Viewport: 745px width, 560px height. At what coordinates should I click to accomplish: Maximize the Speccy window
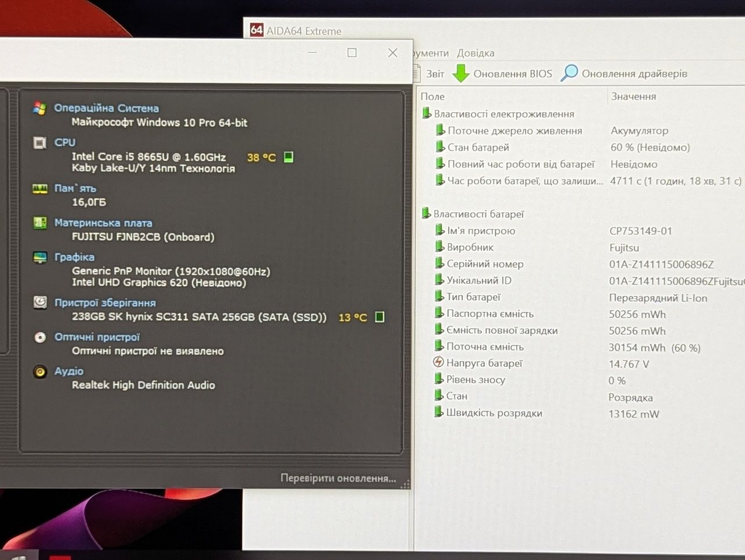(352, 53)
